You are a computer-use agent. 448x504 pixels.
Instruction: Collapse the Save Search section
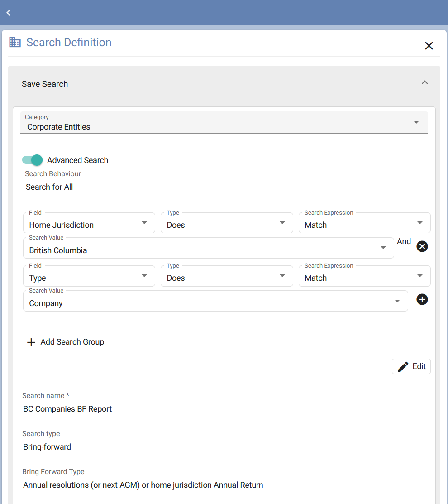[424, 82]
